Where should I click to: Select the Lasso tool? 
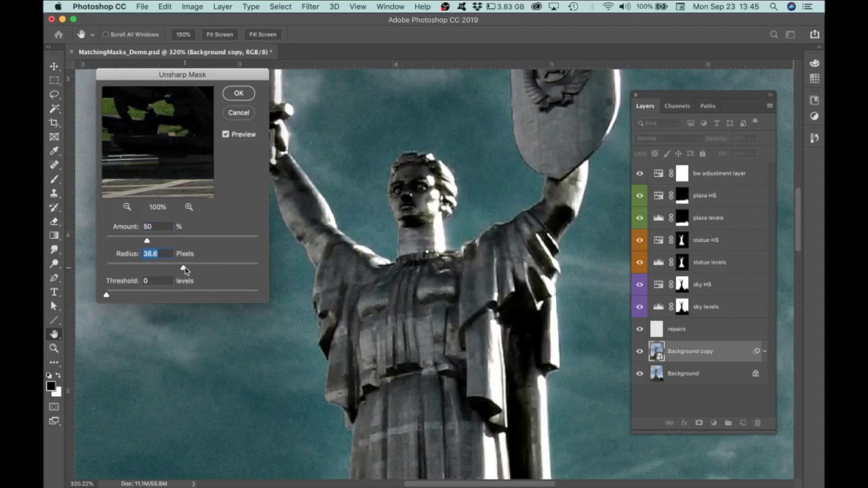pos(54,94)
